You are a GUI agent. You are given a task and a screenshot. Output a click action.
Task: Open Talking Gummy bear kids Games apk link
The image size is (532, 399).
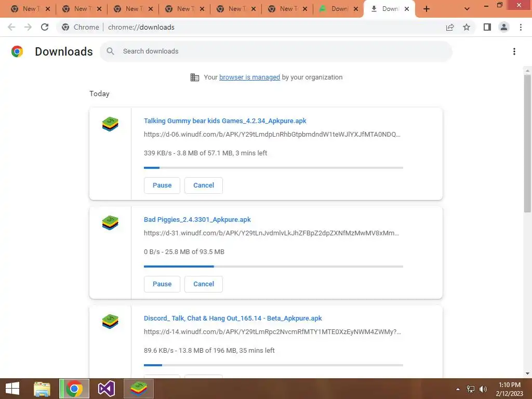tap(225, 121)
